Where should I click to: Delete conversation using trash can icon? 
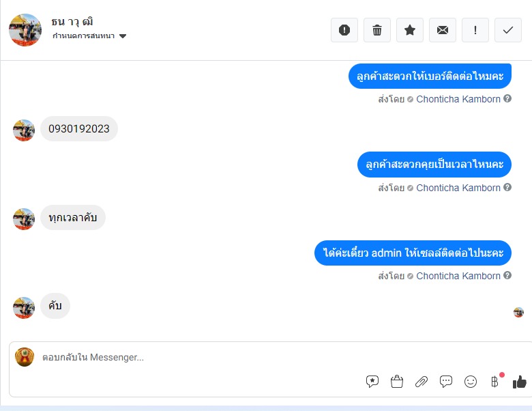tap(377, 30)
